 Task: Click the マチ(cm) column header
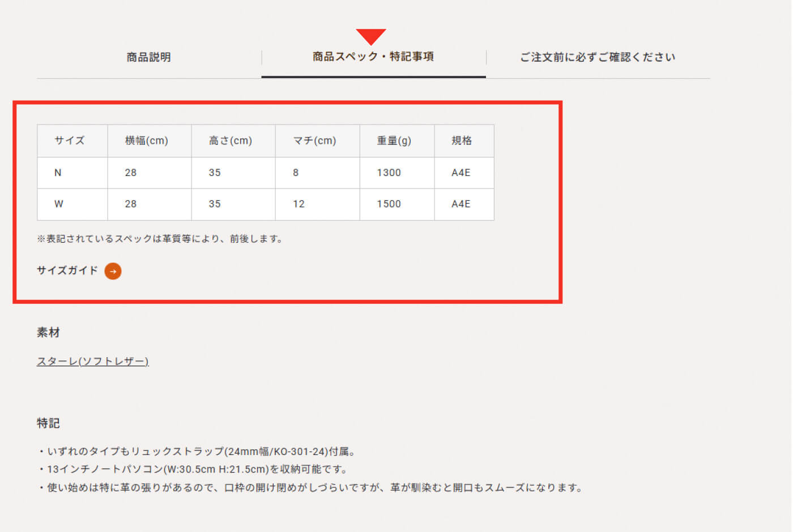click(x=314, y=140)
